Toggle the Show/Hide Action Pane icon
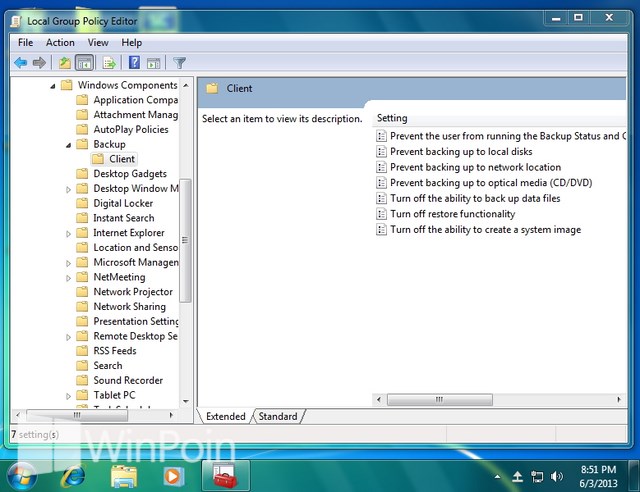The height and width of the screenshot is (492, 640). pos(153,63)
